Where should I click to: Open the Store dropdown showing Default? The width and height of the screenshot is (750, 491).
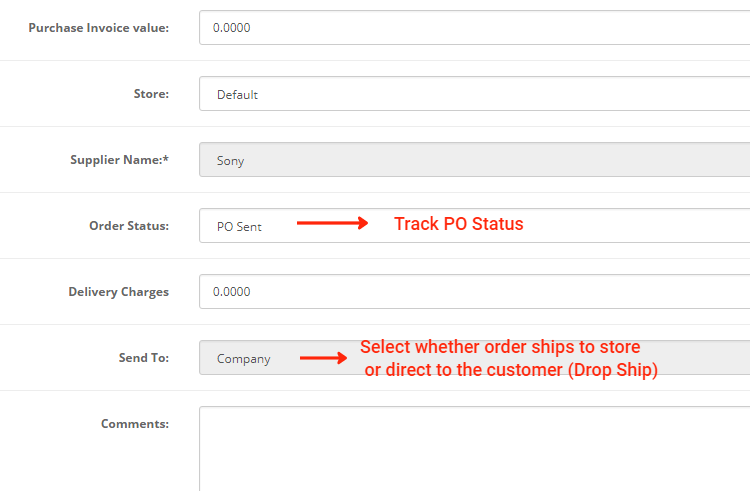point(474,94)
